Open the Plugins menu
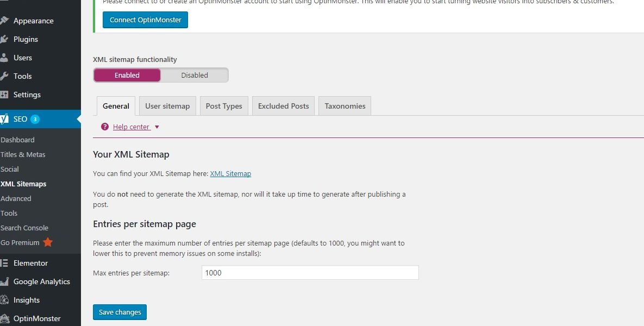The height and width of the screenshot is (326, 644). [26, 39]
